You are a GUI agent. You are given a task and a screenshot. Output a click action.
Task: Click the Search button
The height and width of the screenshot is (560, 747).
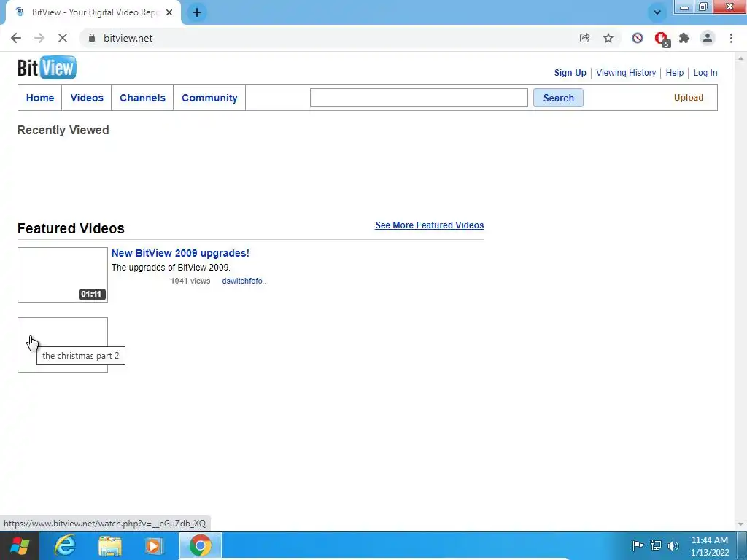[558, 98]
